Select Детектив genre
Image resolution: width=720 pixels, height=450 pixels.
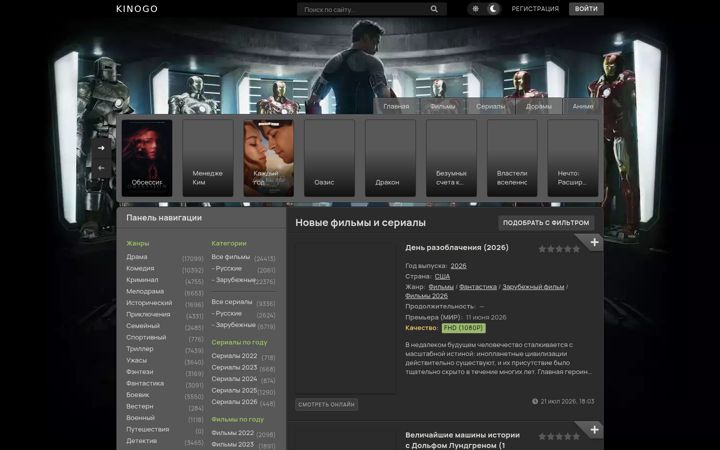point(141,441)
